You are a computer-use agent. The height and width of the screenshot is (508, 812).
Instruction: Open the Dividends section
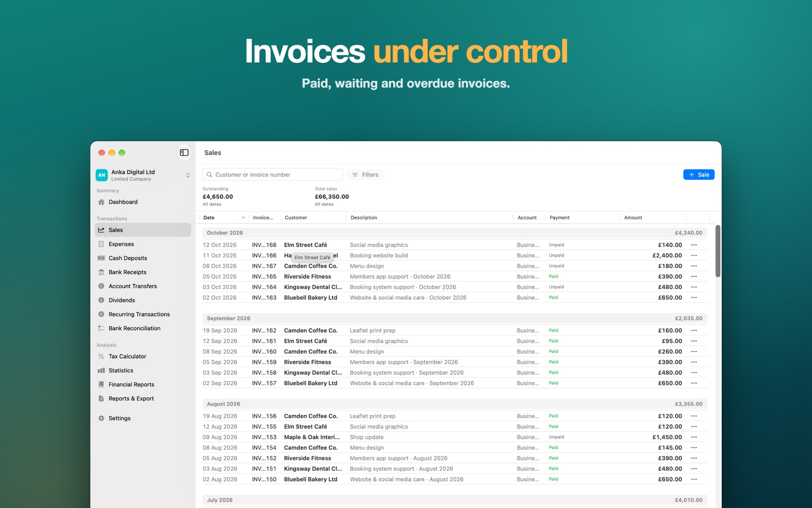point(143,300)
